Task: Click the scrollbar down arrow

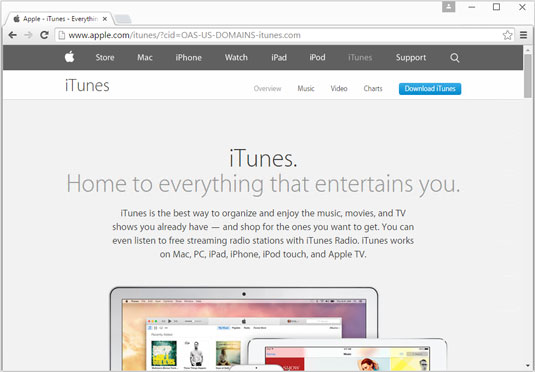Action: coord(527,366)
